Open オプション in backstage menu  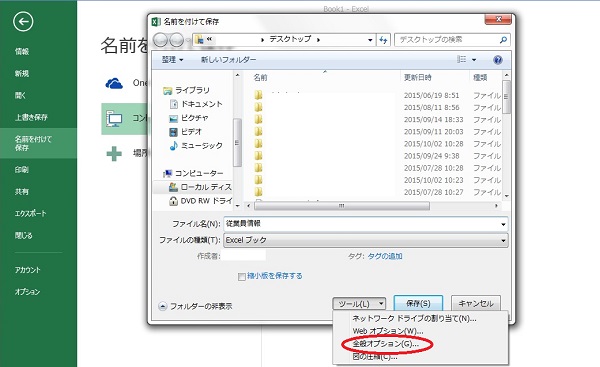tap(27, 292)
